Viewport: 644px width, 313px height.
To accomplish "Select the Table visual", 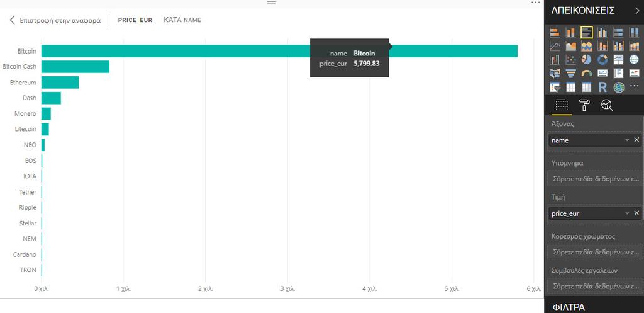I will (x=570, y=87).
